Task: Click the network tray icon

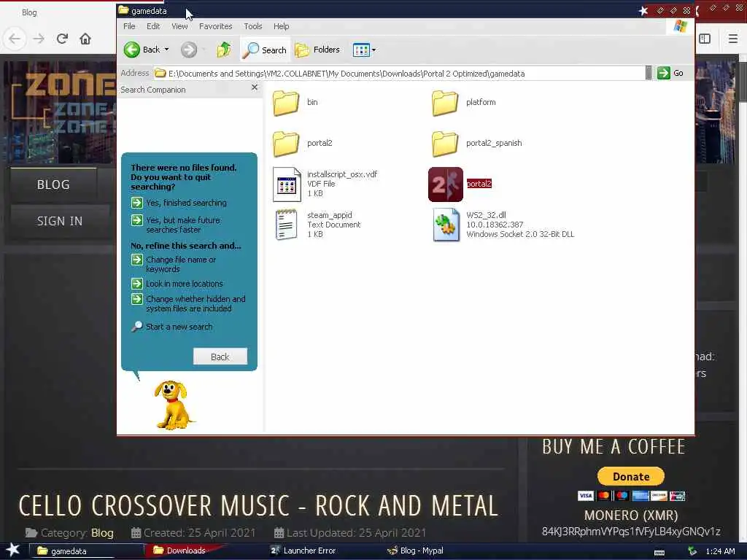Action: [692, 551]
